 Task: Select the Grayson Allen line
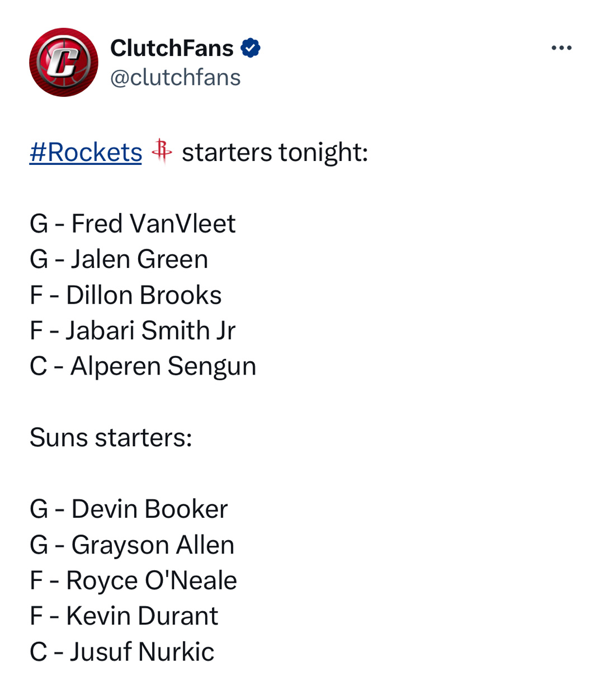click(x=132, y=545)
